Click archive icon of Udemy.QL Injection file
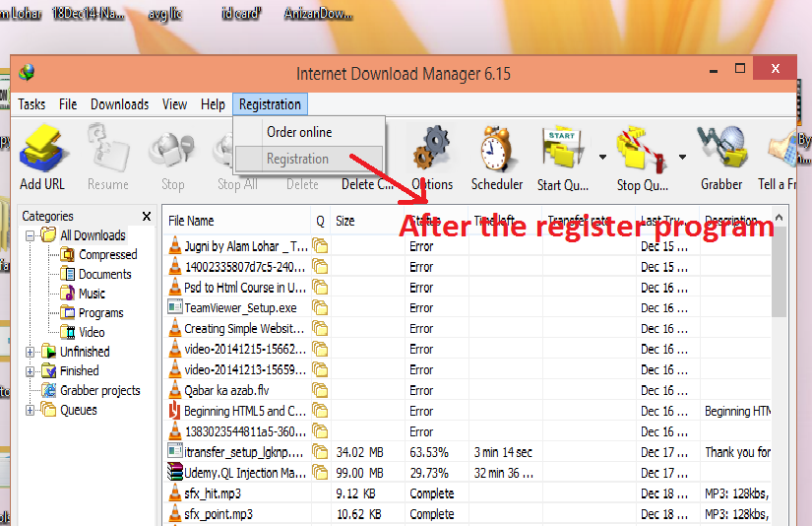 (175, 472)
